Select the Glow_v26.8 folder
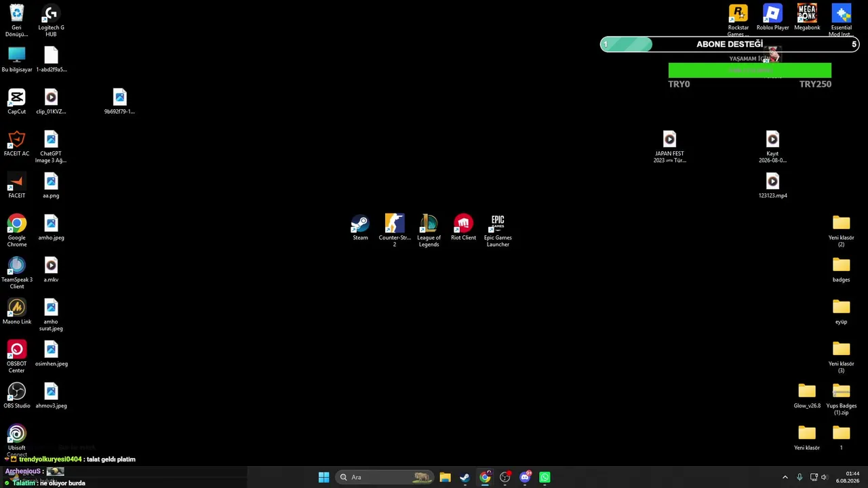The image size is (868, 488). tap(807, 396)
